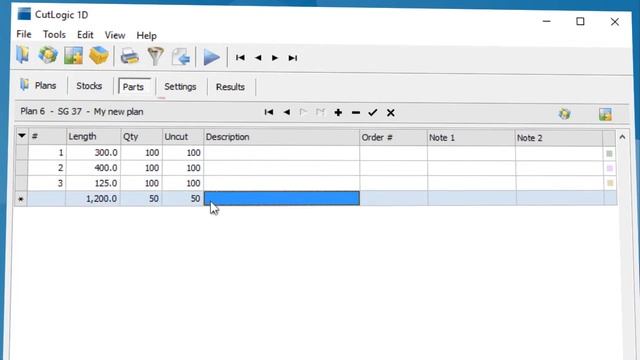Switch to the Plans tab
Viewport: 640px width, 360px height.
[x=38, y=85]
